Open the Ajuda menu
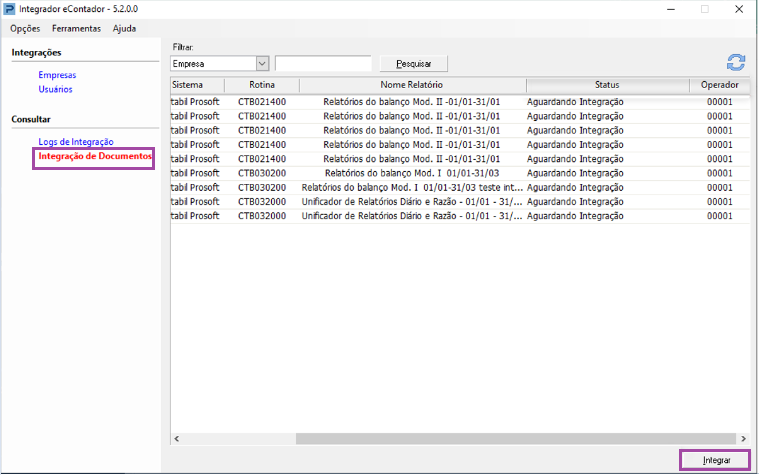Image resolution: width=759 pixels, height=475 pixels. click(x=124, y=29)
